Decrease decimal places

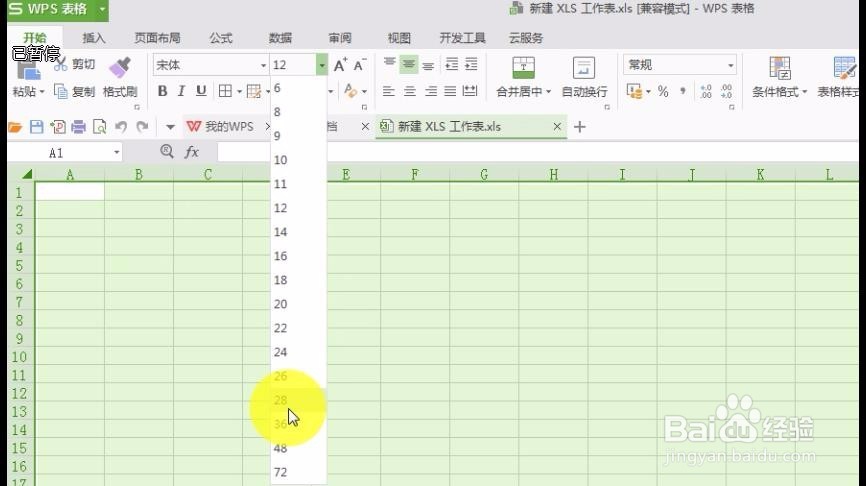click(727, 92)
